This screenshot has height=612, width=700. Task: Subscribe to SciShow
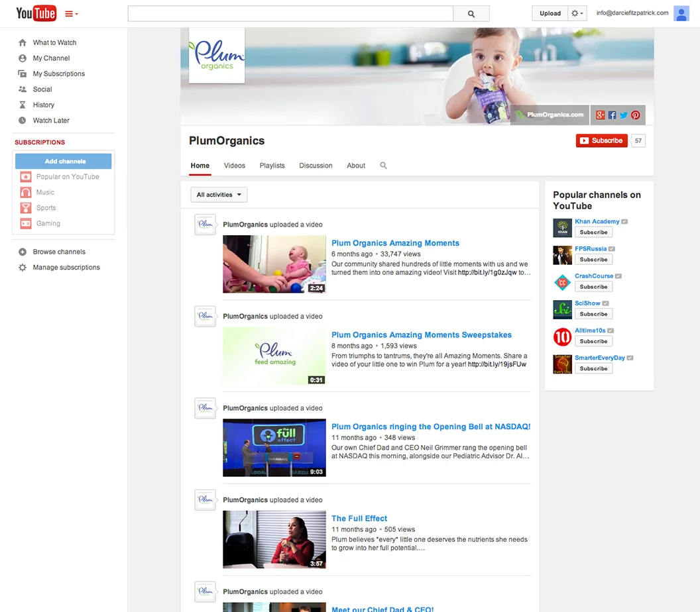coord(593,314)
